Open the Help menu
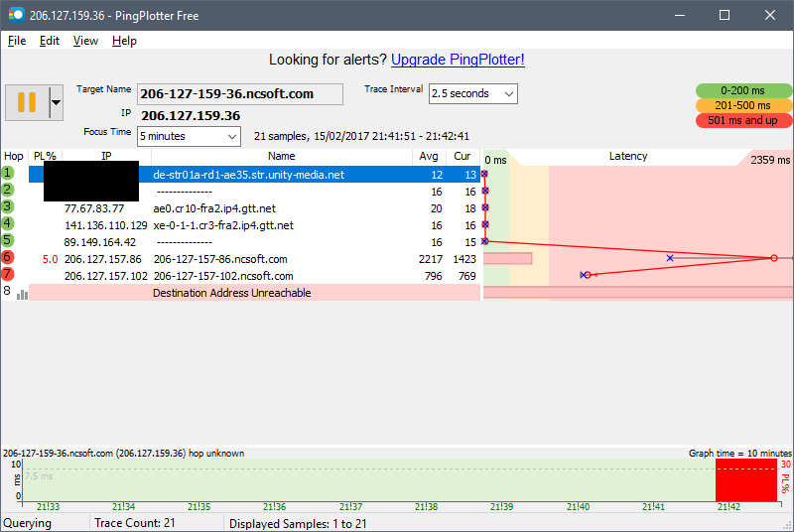Screen dimensions: 794x532 click(124, 41)
